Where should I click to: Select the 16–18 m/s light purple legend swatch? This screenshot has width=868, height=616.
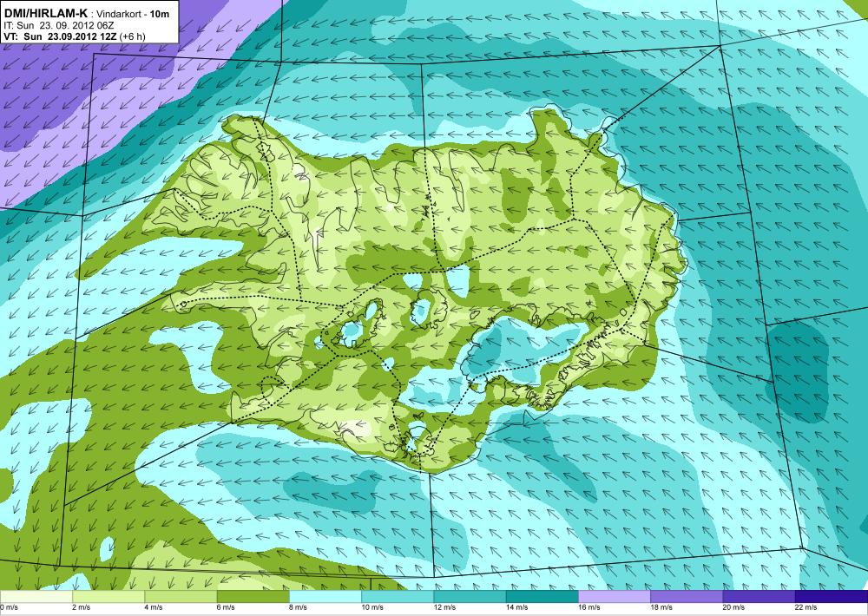(x=615, y=597)
